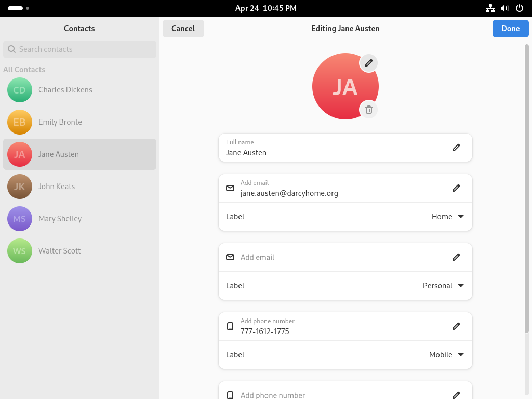Select Jane Austen in contact list
Screen dimensions: 532x399
79,154
